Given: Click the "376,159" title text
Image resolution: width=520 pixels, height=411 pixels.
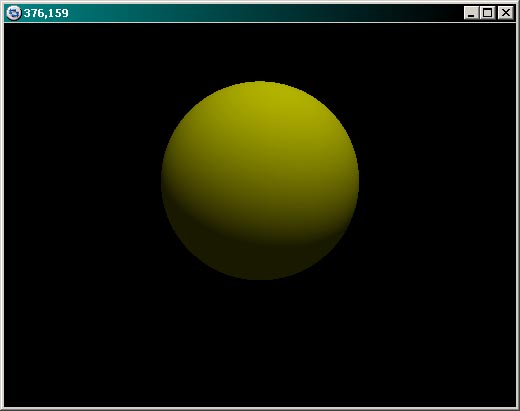Looking at the screenshot, I should tap(46, 13).
